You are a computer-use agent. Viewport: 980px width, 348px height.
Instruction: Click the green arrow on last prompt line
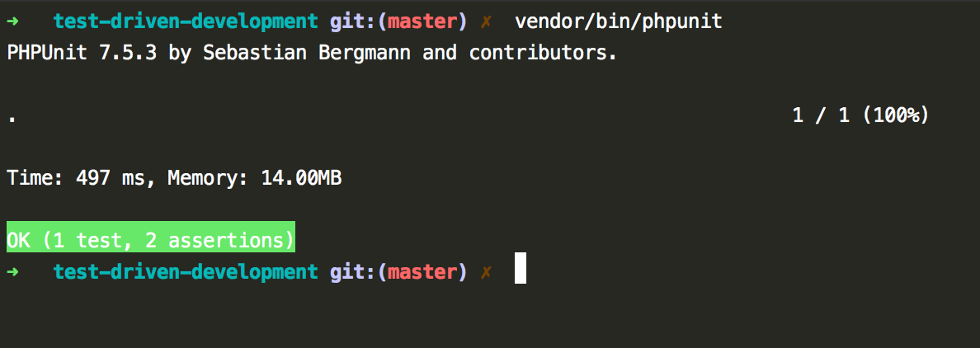13,272
